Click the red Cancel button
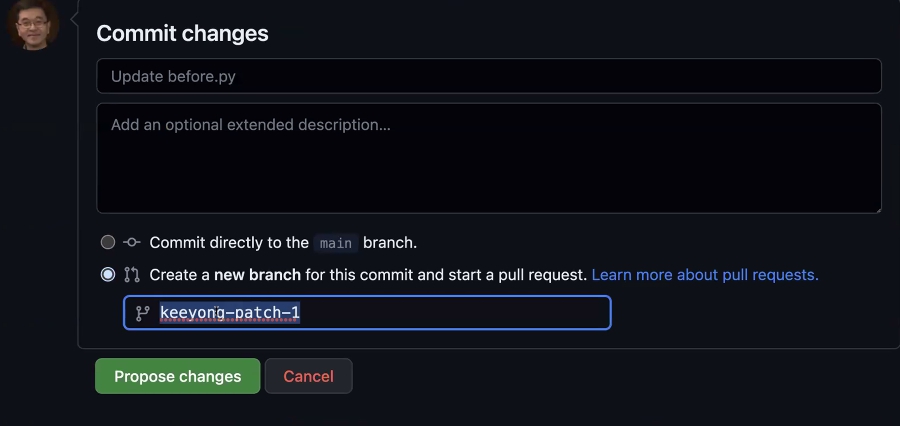 [x=308, y=376]
